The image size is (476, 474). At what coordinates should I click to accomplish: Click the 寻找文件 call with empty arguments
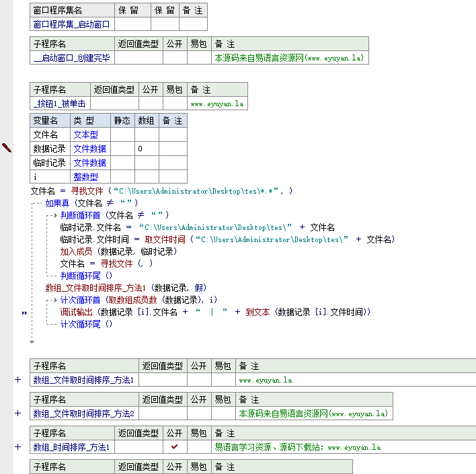click(116, 264)
